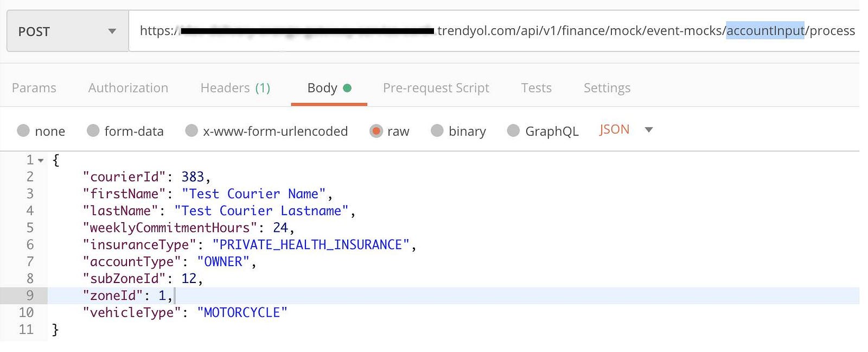Image resolution: width=868 pixels, height=352 pixels.
Task: Click line number 11 in the gutter
Action: pos(26,330)
